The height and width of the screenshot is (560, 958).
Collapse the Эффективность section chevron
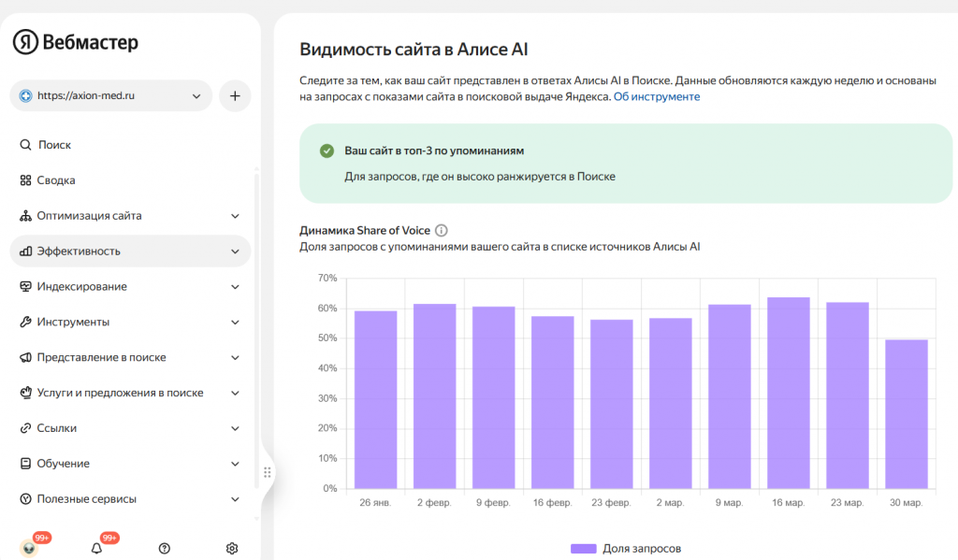[235, 251]
